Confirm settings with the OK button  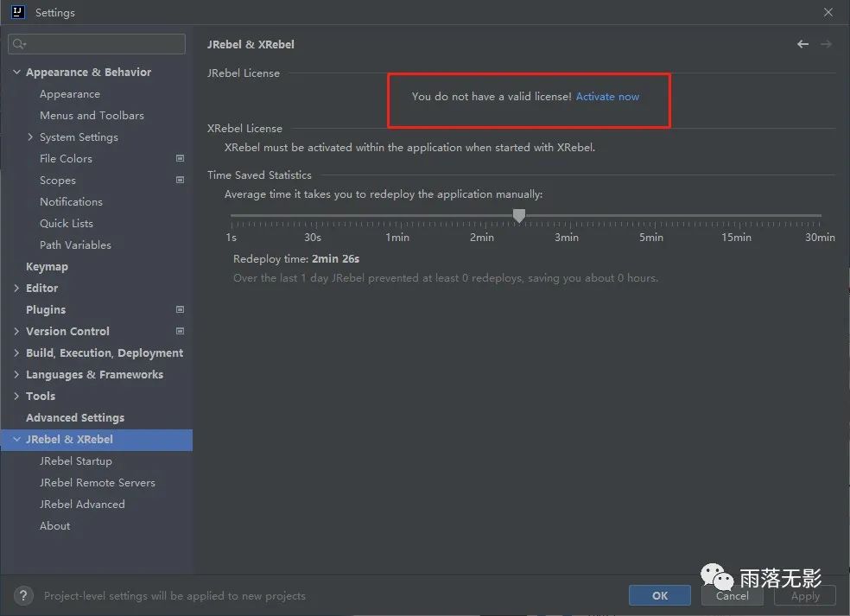click(660, 595)
